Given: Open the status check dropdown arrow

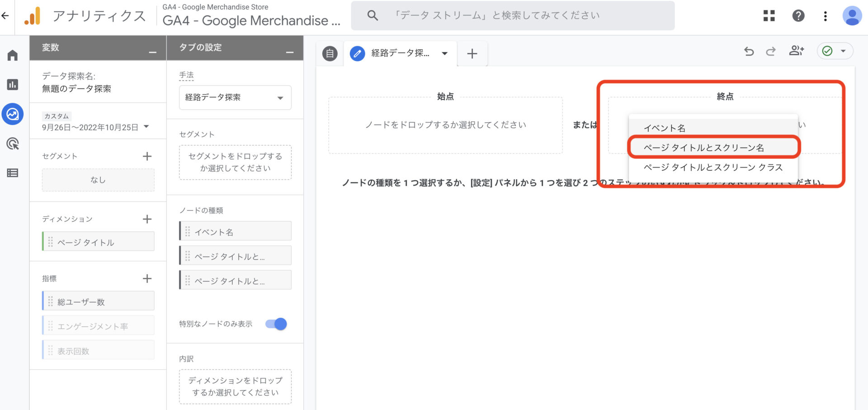Looking at the screenshot, I should coord(843,51).
